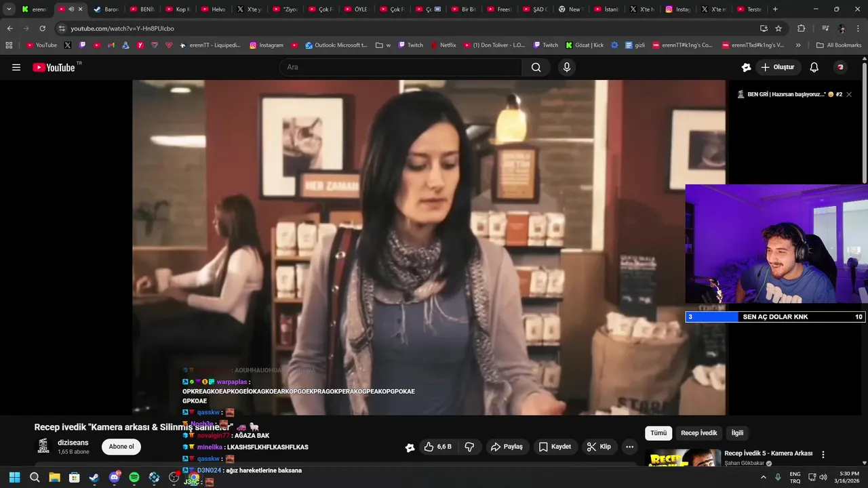Open Windows taskbar search
The height and width of the screenshot is (488, 868).
[35, 477]
